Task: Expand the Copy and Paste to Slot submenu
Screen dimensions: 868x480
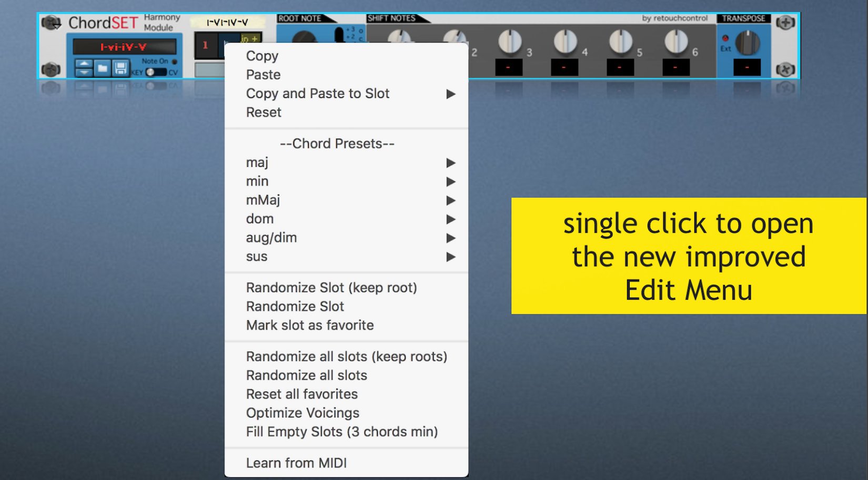Action: 318,94
